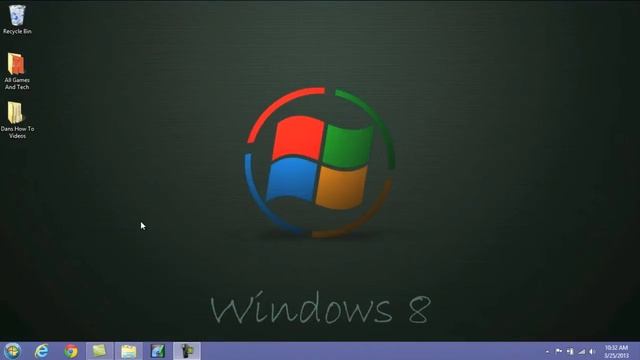Open the Start orb on the taskbar
The width and height of the screenshot is (640, 360).
point(12,351)
